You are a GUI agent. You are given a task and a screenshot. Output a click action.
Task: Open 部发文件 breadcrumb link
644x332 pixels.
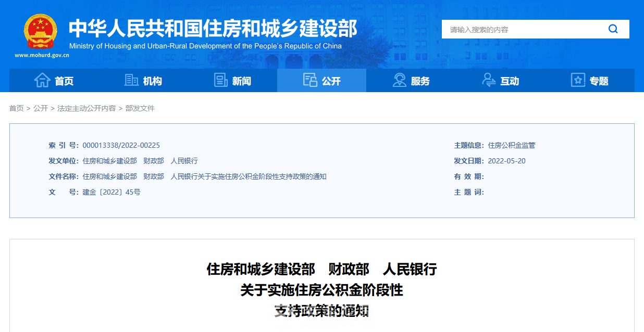point(140,108)
